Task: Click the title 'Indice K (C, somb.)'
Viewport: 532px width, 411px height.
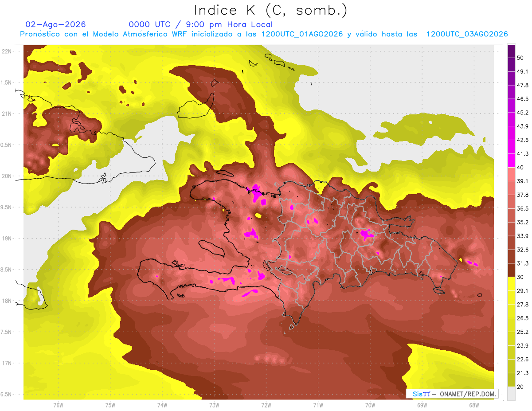Action: point(270,10)
